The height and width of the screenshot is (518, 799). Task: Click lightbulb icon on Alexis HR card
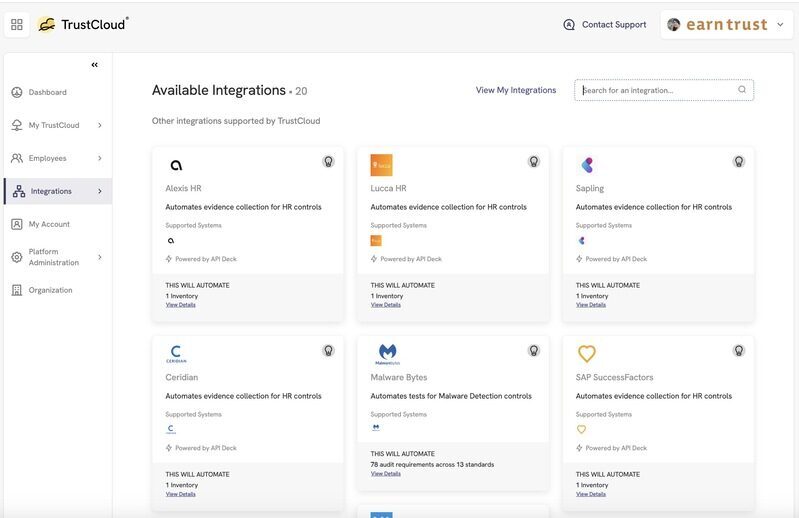click(x=329, y=161)
